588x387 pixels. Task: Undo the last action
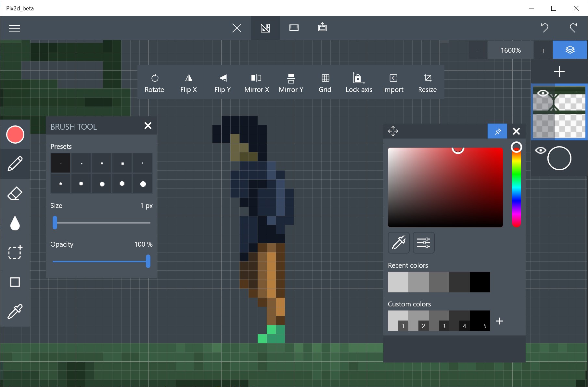pos(545,28)
